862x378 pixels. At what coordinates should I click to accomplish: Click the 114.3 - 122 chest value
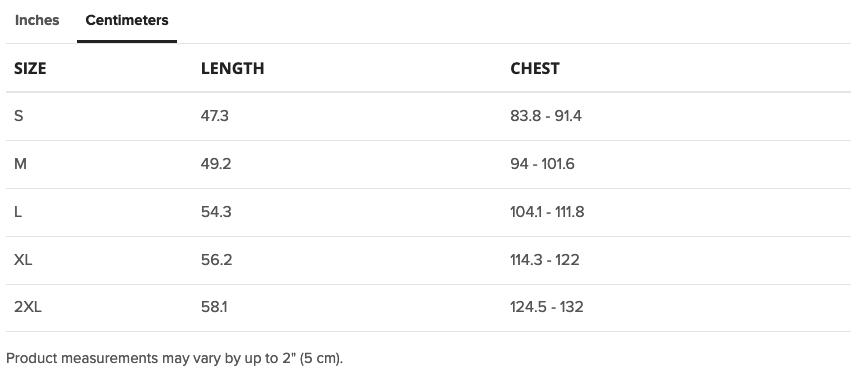[x=545, y=259]
